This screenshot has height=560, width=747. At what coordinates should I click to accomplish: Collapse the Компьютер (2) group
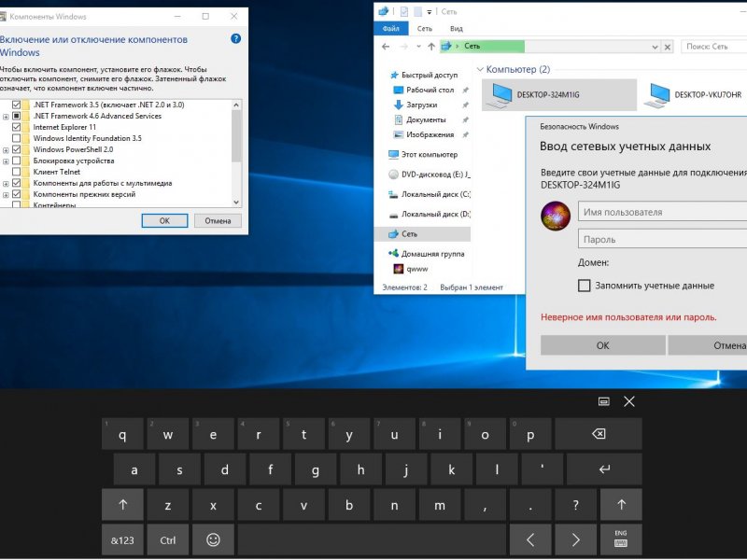pyautogui.click(x=480, y=69)
